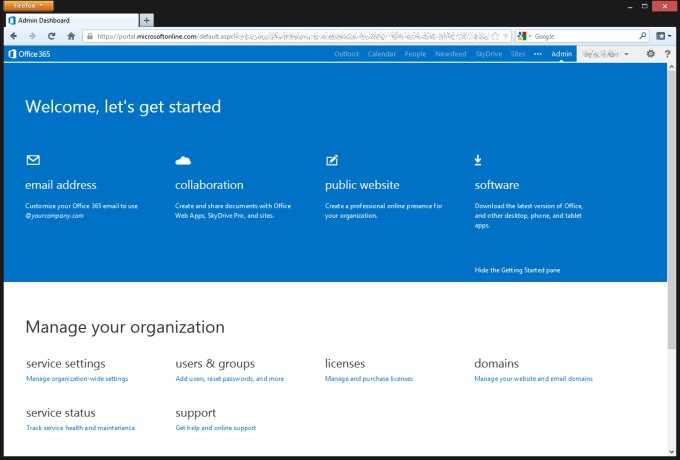Open Track service health and maintenance link
This screenshot has height=460, width=680.
click(81, 427)
